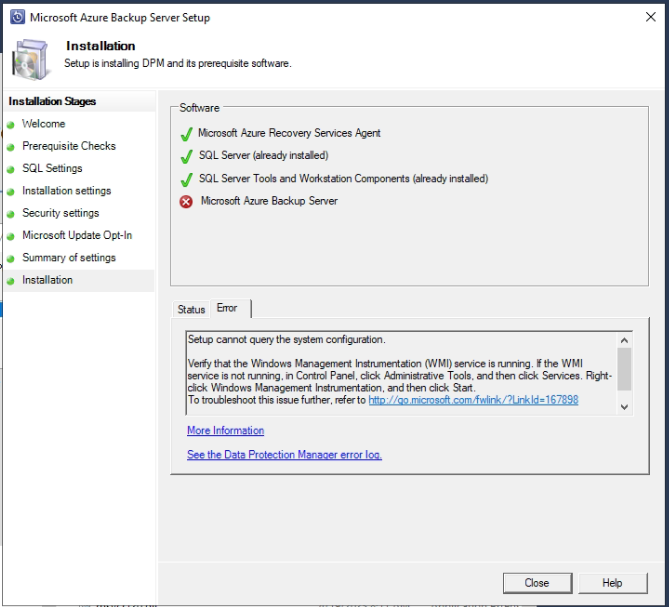This screenshot has width=669, height=607.
Task: Click the failed Microsoft Azure Backup Server text
Action: [269, 201]
